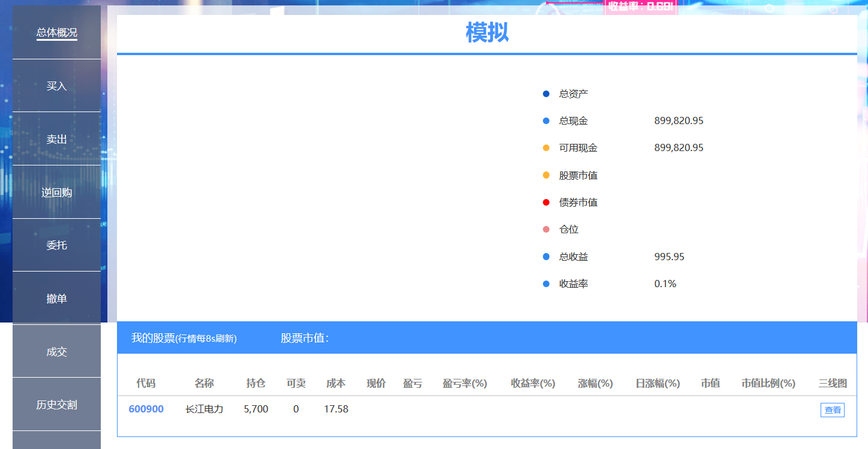
Task: Click the red 债券市值 legend dot
Action: [x=546, y=203]
